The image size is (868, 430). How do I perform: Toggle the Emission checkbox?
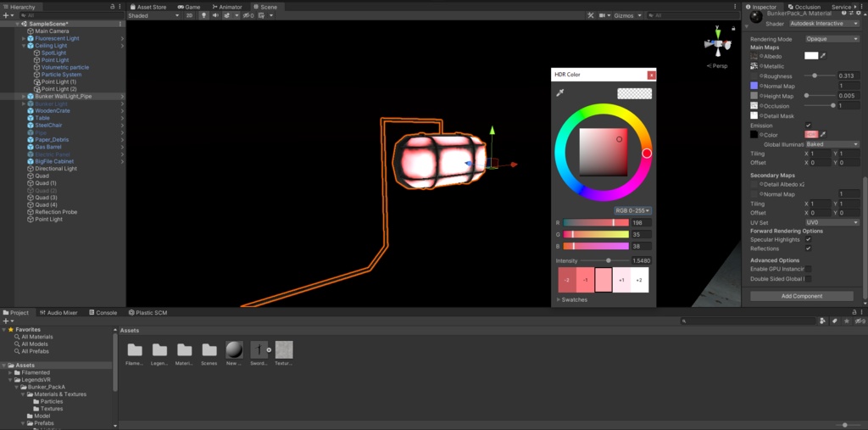tap(808, 126)
